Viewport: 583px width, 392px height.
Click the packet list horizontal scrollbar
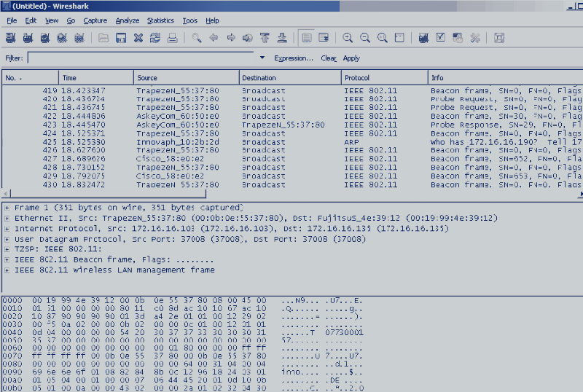tap(108, 194)
